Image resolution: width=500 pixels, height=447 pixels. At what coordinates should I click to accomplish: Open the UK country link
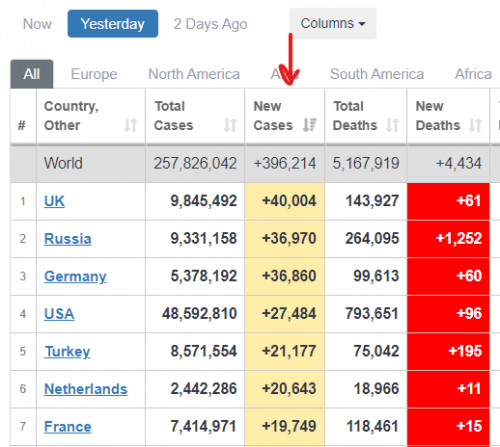click(x=54, y=201)
